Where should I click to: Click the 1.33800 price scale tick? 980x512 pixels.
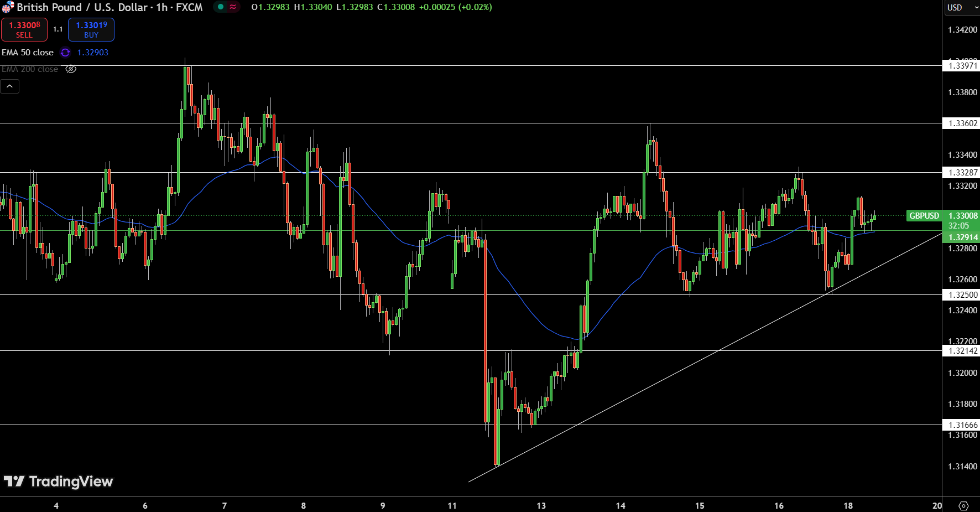tap(963, 92)
